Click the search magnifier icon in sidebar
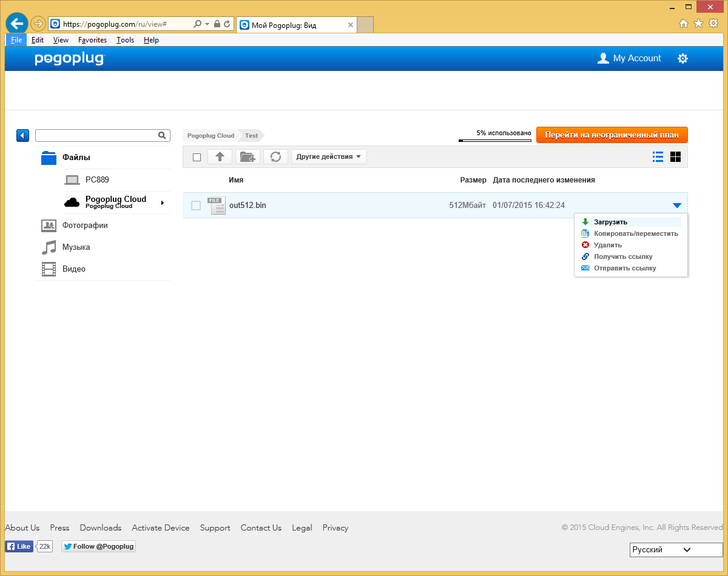The width and height of the screenshot is (728, 576). (162, 136)
